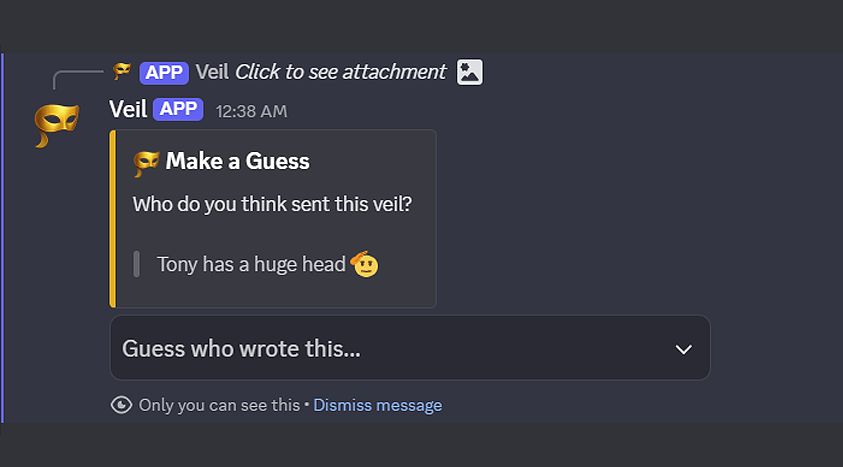Click the APP badge in the reply preview

[x=164, y=72]
